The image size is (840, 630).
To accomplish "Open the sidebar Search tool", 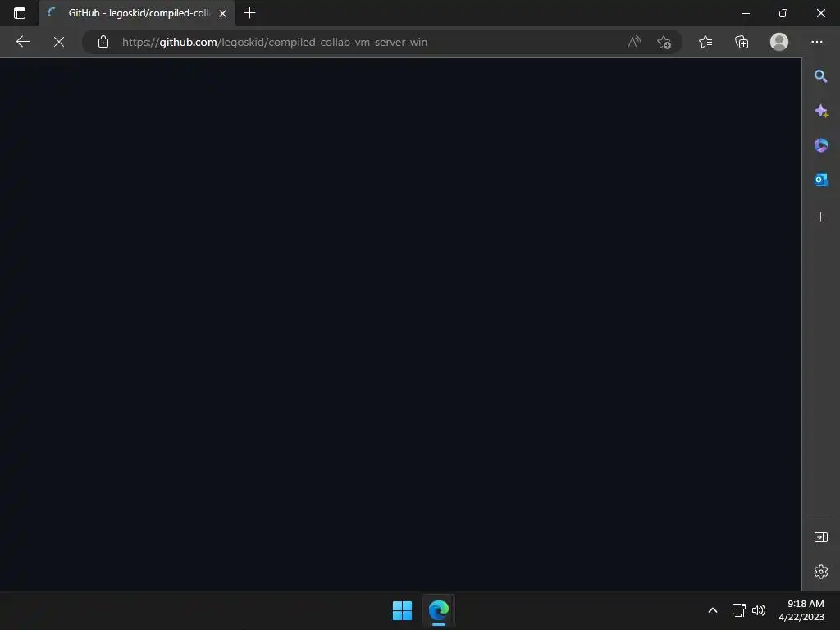I will coord(820,76).
